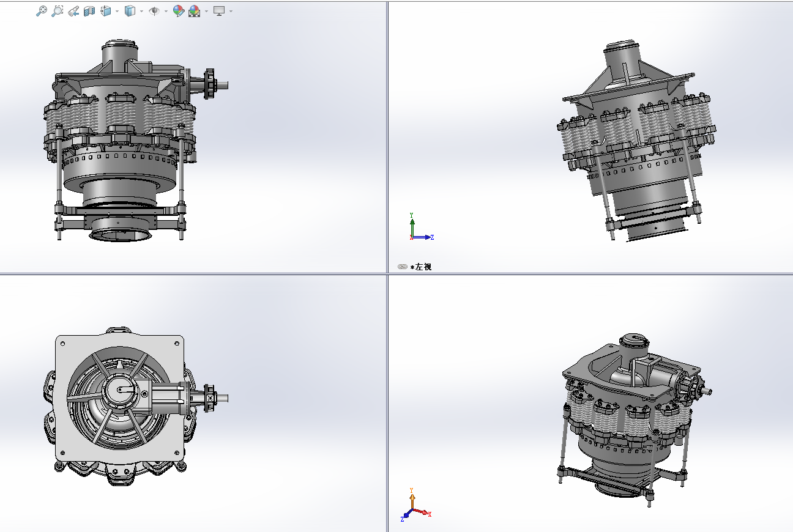
Task: Toggle the Hide/Show Items eye icon
Action: (x=154, y=11)
